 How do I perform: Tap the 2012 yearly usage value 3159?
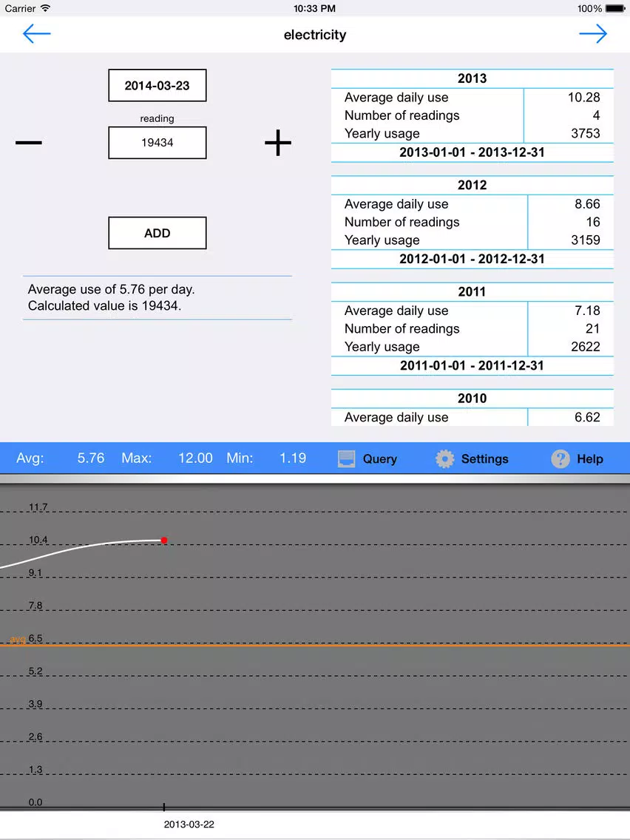click(x=585, y=240)
